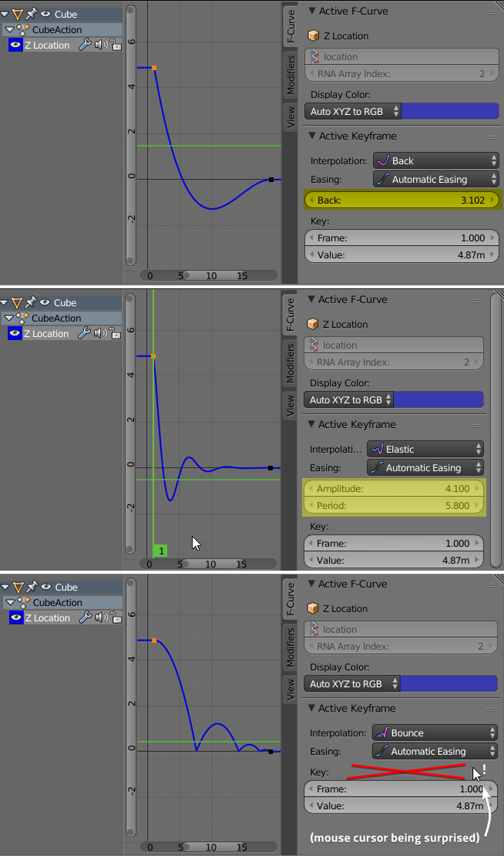Switch to the Modifiers tab in Back screenshot
Screen dimensions: 504x856
[x=291, y=74]
